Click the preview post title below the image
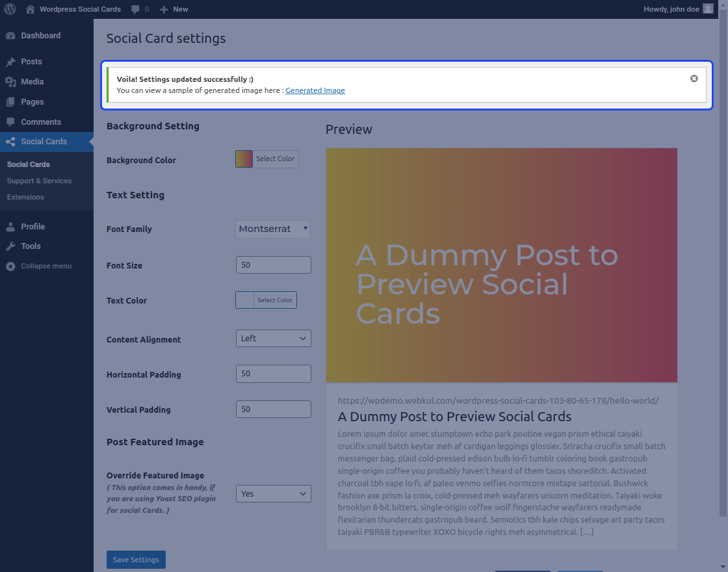Screen dimensions: 728x572 point(454,417)
